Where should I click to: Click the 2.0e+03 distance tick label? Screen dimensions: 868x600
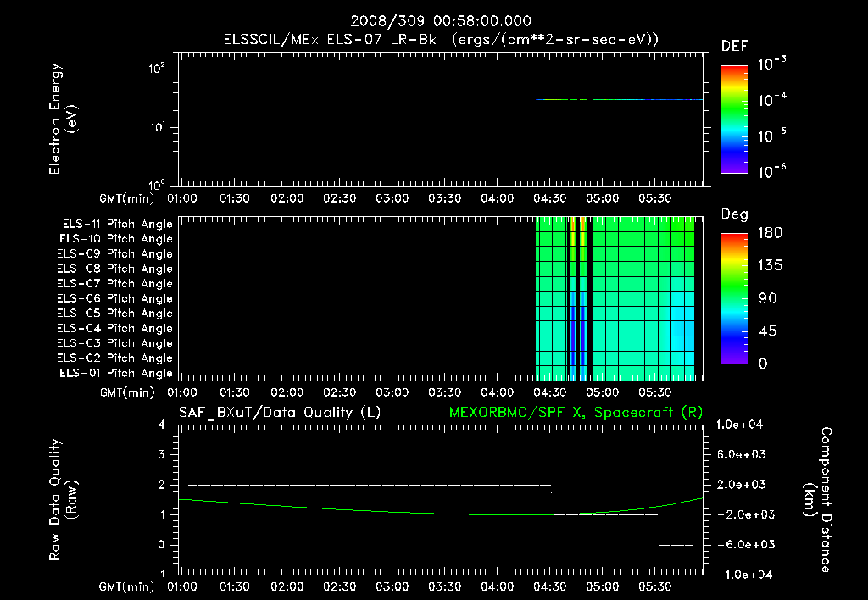tap(741, 484)
